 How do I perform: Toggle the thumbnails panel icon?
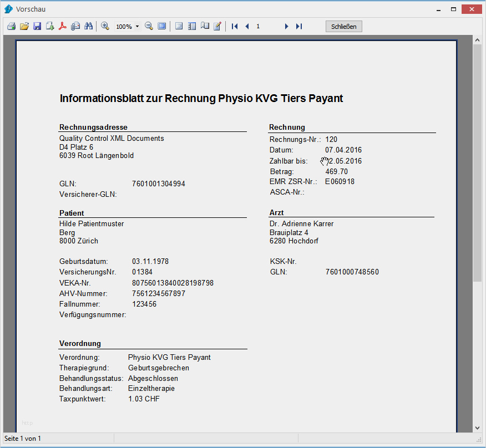click(192, 26)
